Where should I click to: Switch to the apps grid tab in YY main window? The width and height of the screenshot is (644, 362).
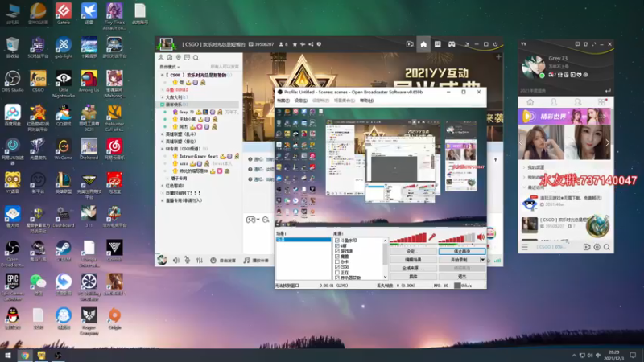point(601,102)
